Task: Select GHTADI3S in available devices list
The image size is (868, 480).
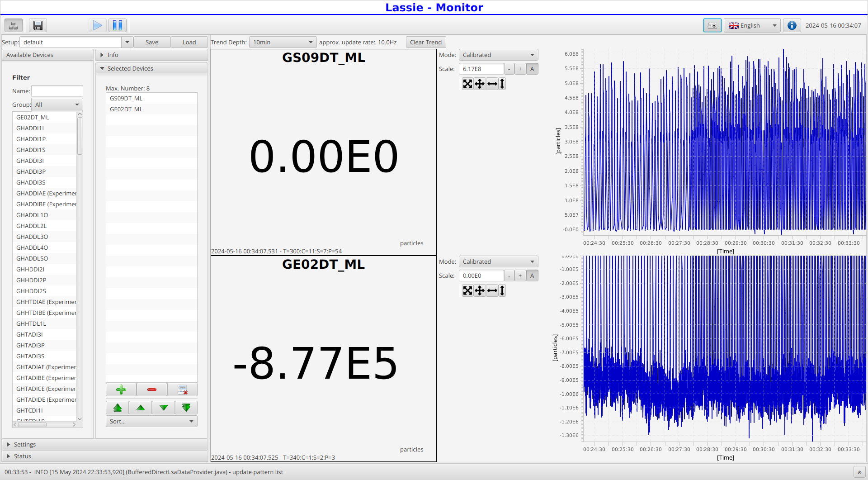Action: pyautogui.click(x=45, y=356)
